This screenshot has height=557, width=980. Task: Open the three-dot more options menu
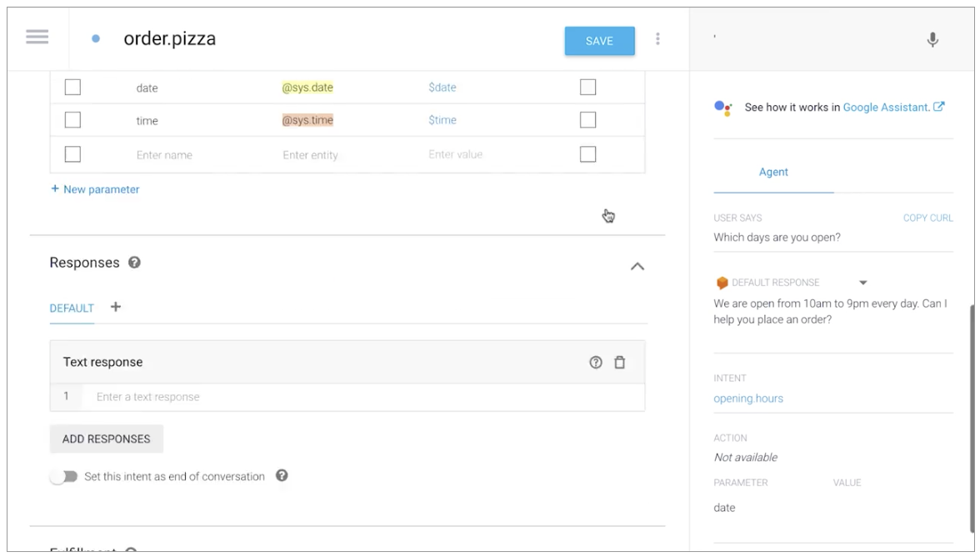point(657,39)
